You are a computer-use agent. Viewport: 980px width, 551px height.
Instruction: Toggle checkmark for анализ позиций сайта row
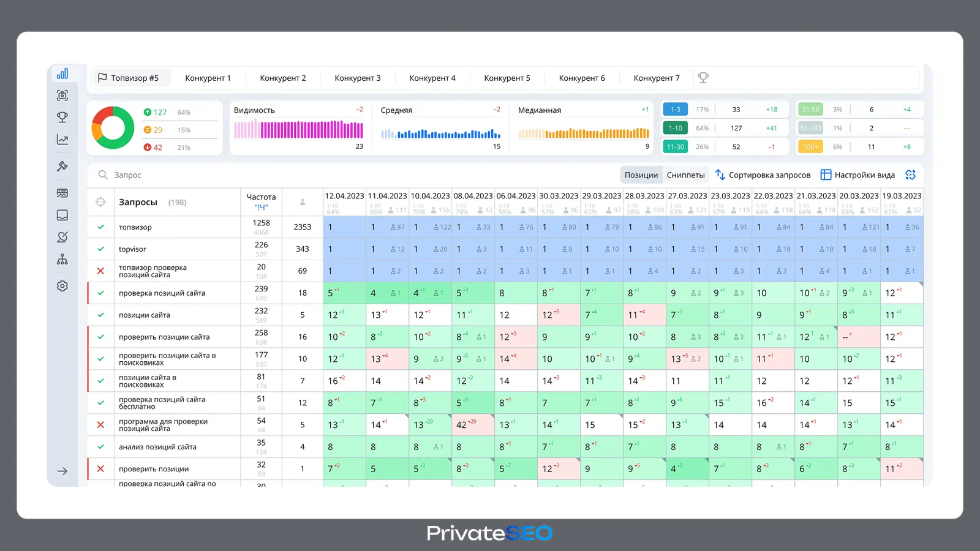click(100, 447)
